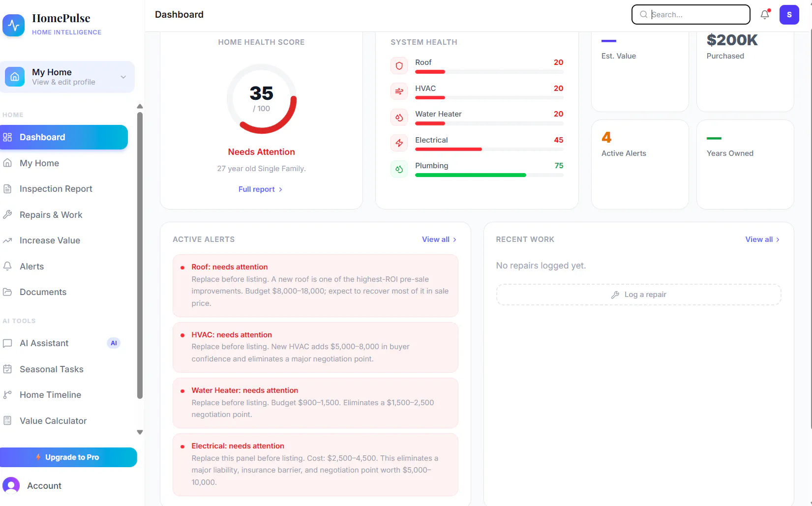
Task: View all active alerts
Action: 439,239
